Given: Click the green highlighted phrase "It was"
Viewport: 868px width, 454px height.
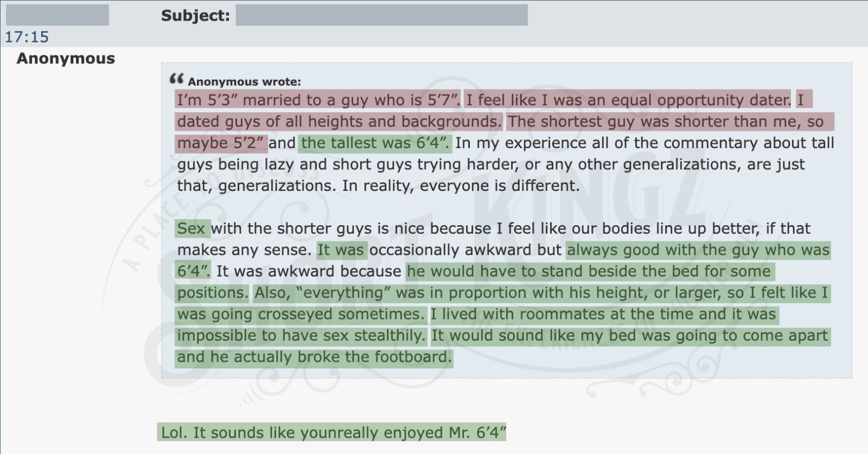Looking at the screenshot, I should (342, 250).
